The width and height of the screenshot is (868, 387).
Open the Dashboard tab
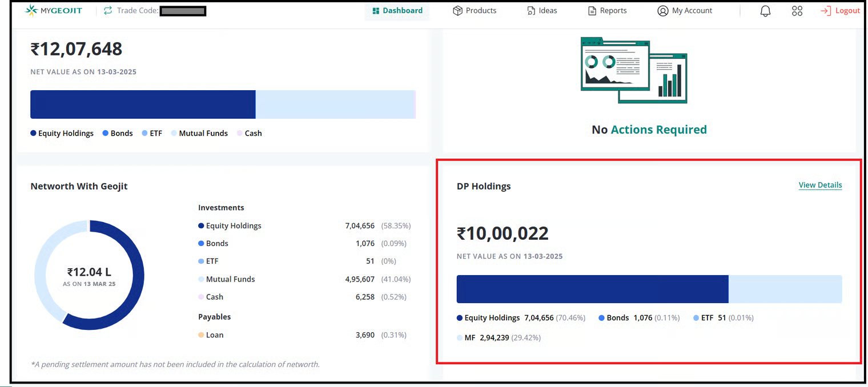(397, 11)
